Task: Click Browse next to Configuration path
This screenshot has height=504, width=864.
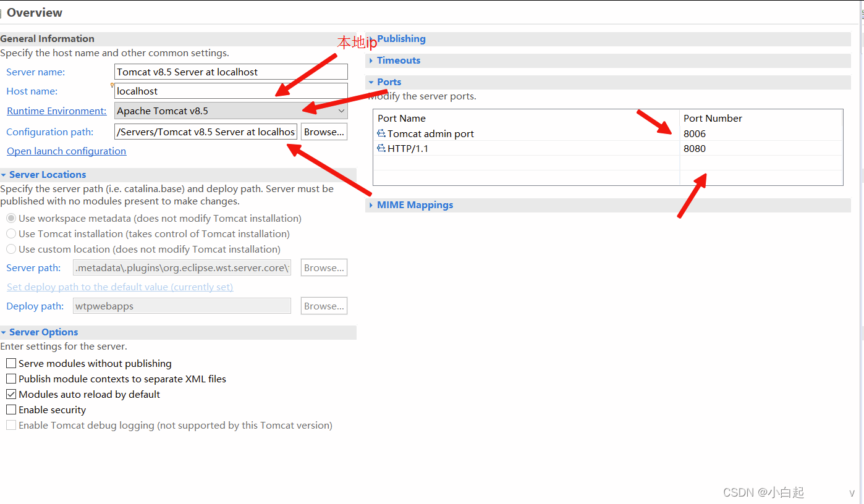Action: pos(324,132)
